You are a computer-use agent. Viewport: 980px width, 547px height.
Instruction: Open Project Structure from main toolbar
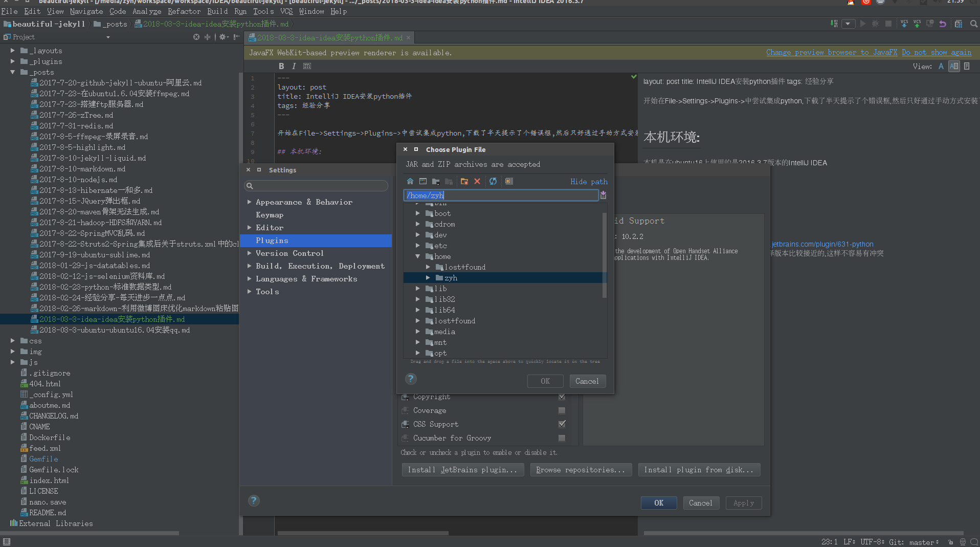click(x=959, y=24)
